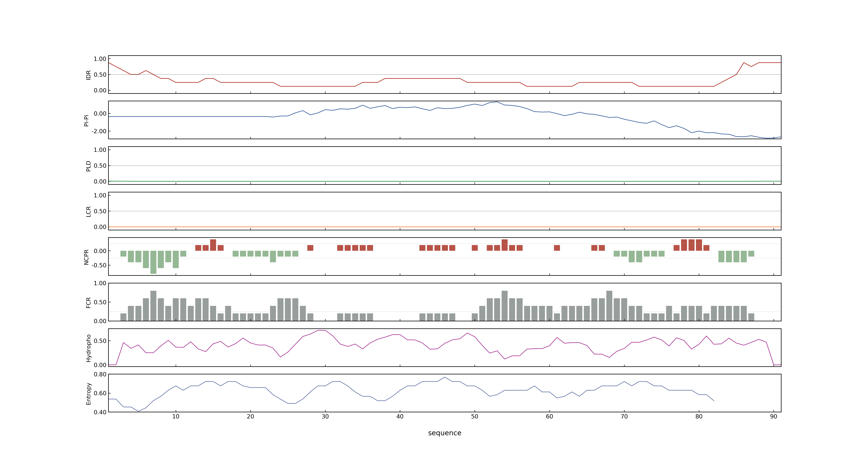Select the x-axis tick label 90
This screenshot has height=463, width=868.
click(x=774, y=416)
